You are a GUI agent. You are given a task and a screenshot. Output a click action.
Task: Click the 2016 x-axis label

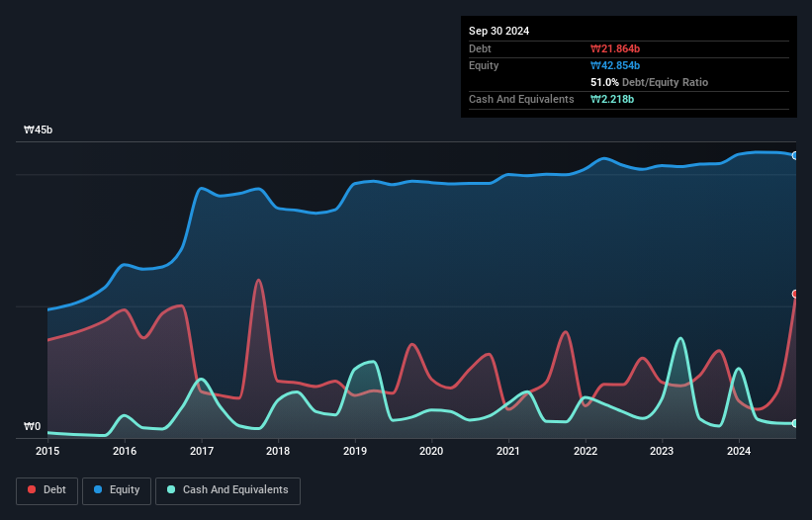coord(125,451)
